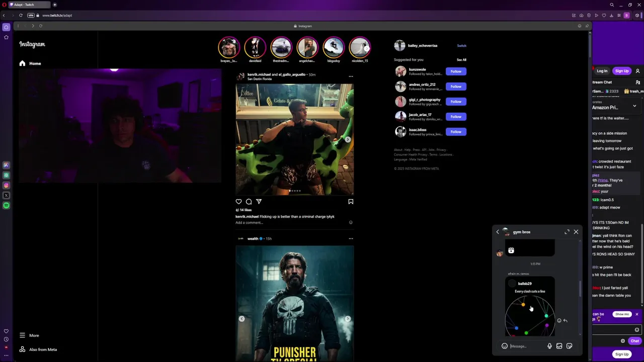Click Show me in Twitch chat banner
This screenshot has width=644, height=362.
(622, 314)
